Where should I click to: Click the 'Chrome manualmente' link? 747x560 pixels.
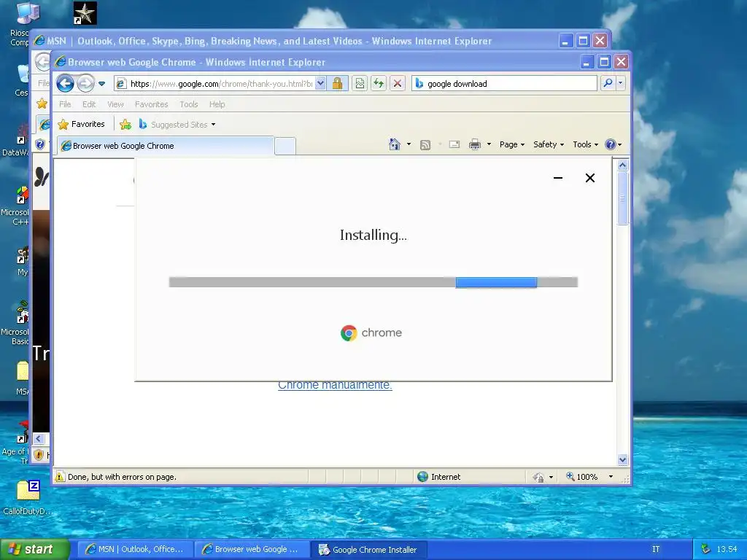(335, 385)
